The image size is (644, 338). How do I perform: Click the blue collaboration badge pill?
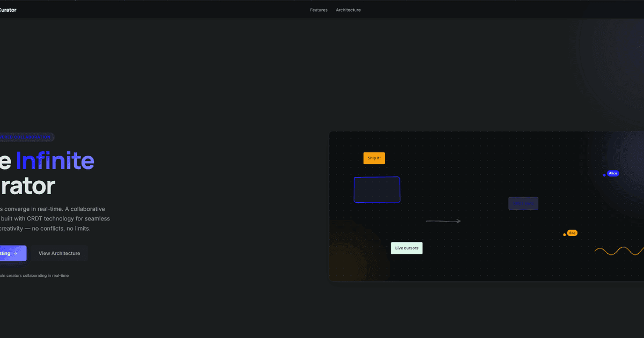tap(27, 137)
